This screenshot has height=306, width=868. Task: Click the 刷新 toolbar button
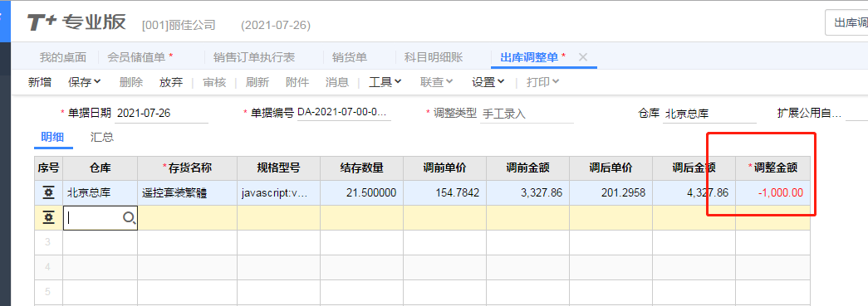(257, 82)
